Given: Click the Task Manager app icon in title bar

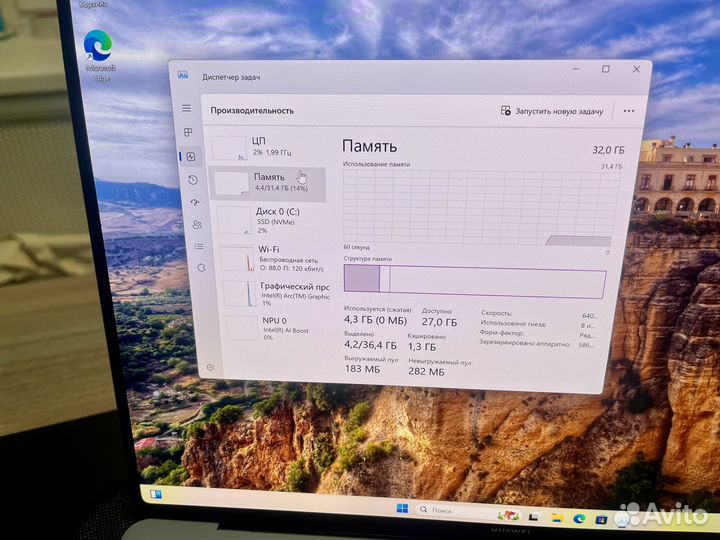Looking at the screenshot, I should tap(183, 75).
